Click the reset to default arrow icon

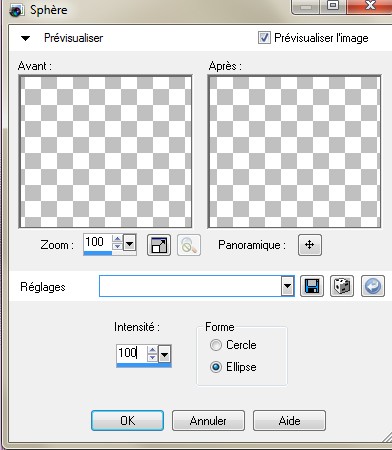(373, 286)
